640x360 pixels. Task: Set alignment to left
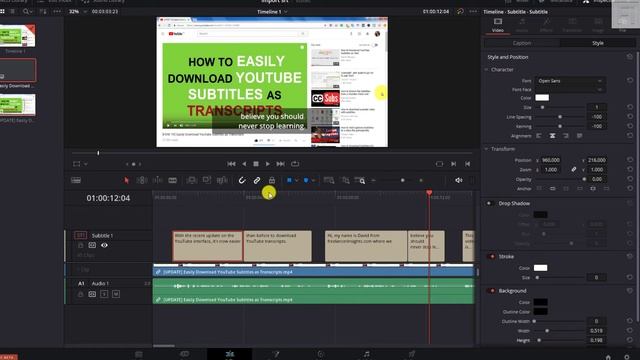(x=539, y=136)
